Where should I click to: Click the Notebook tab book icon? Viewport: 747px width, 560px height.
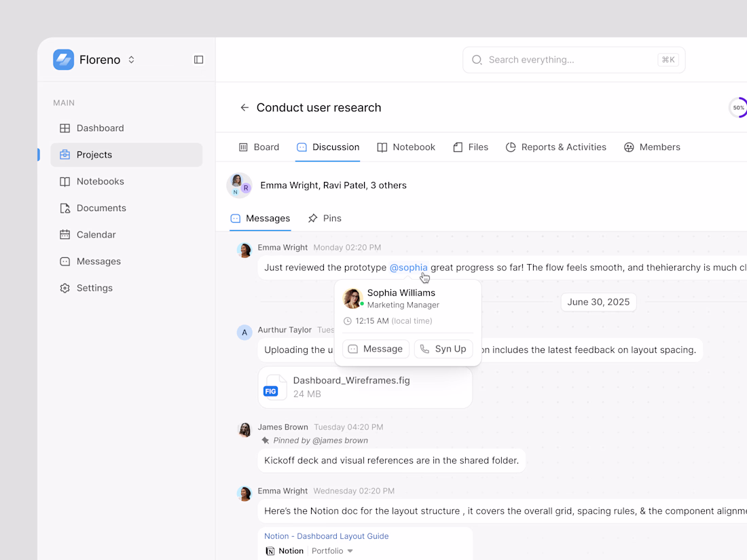382,147
